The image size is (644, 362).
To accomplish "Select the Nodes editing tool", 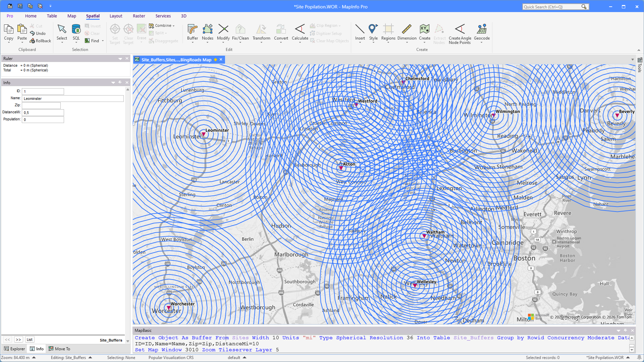I will [207, 29].
